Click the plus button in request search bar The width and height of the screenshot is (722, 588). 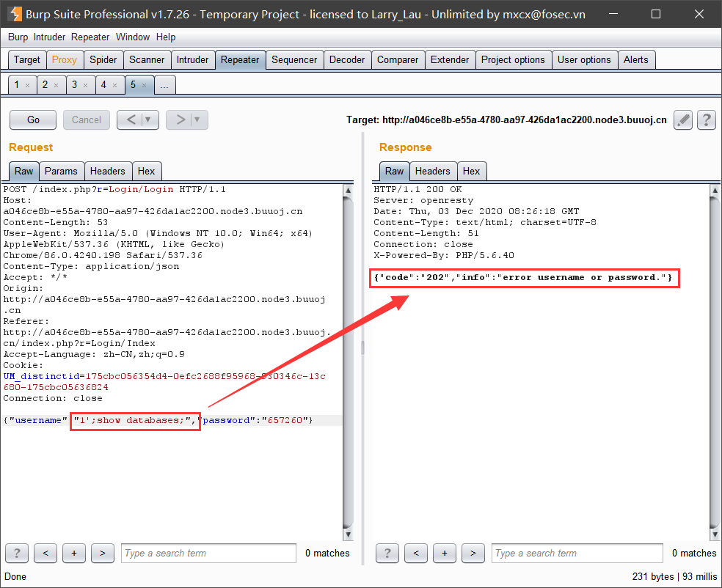[74, 553]
